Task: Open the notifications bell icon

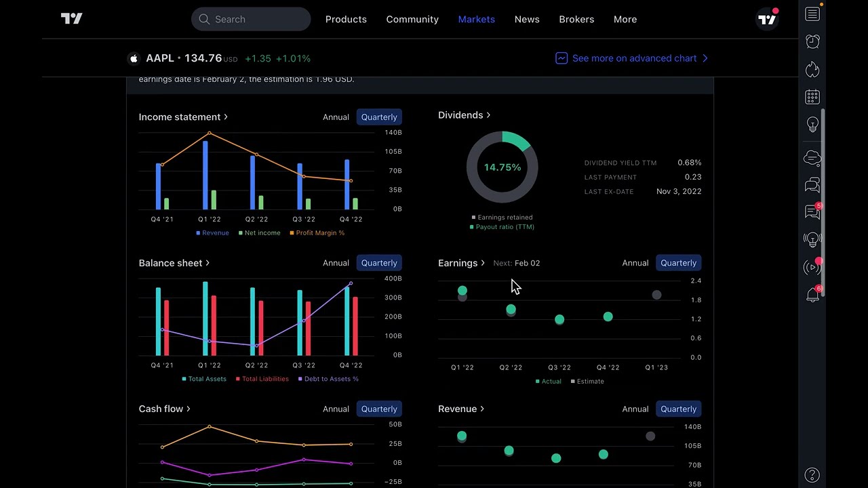Action: 812,294
